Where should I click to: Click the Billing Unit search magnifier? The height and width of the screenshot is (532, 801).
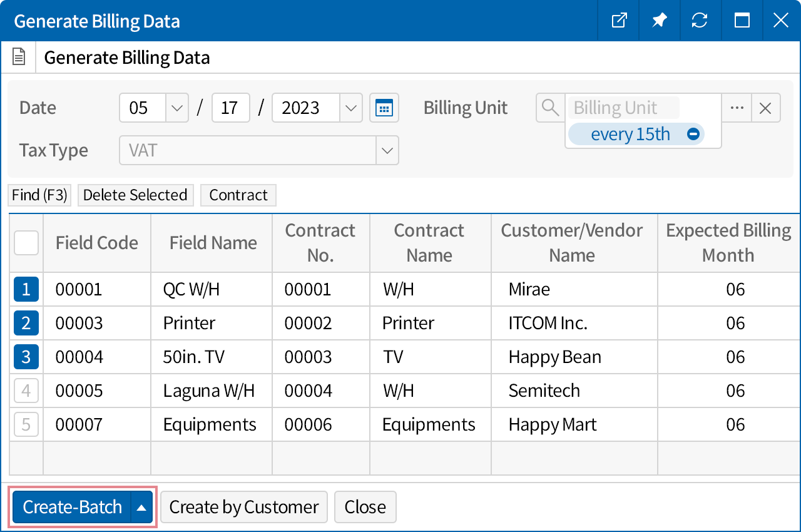pyautogui.click(x=550, y=108)
